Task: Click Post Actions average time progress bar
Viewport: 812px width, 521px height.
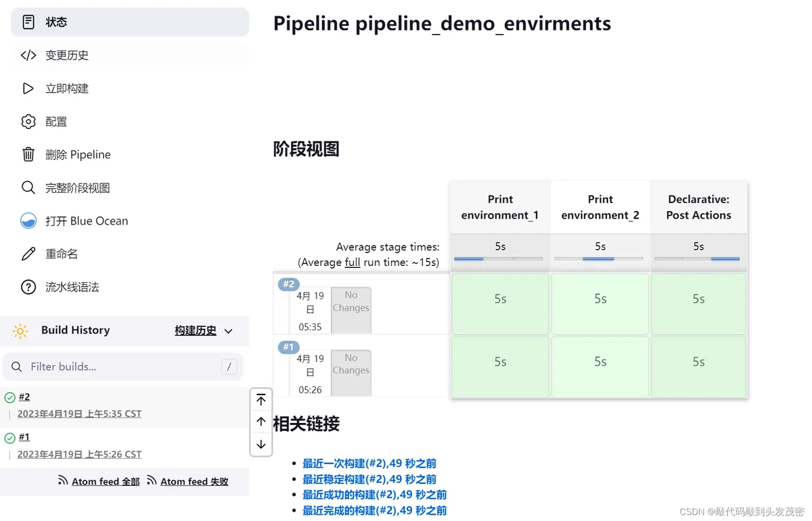Action: point(697,258)
